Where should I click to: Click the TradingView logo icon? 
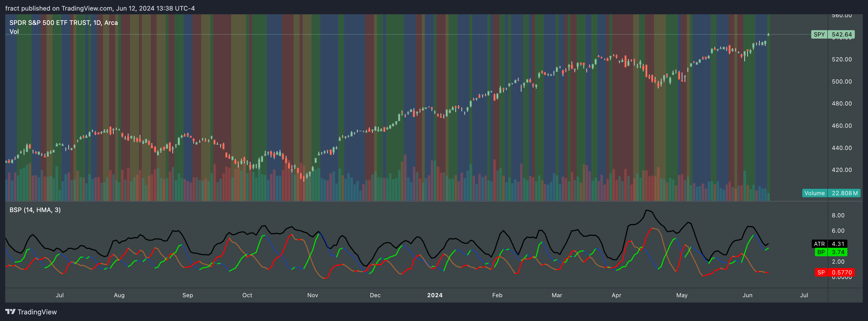[11, 311]
